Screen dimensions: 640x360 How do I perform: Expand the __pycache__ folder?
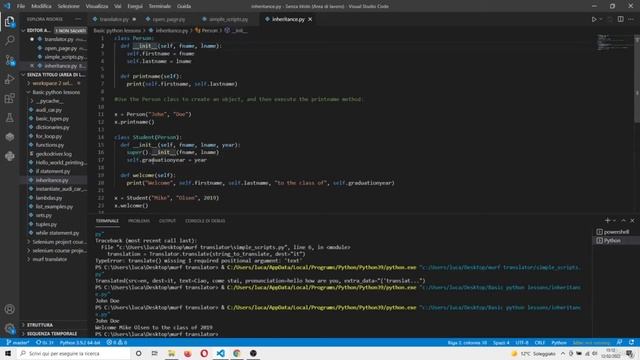point(53,101)
